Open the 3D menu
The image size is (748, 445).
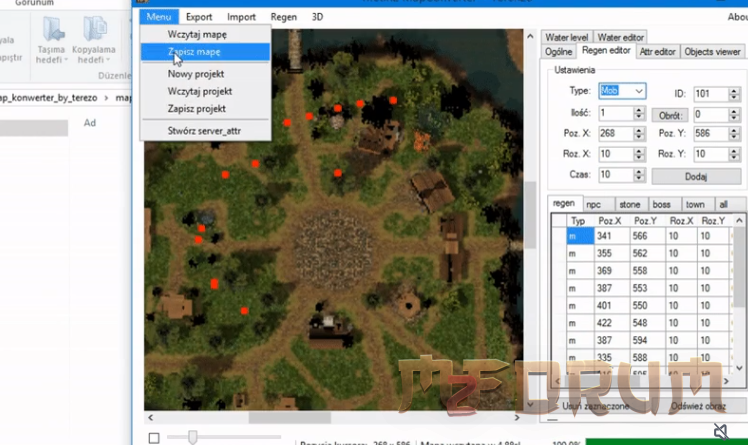click(317, 17)
